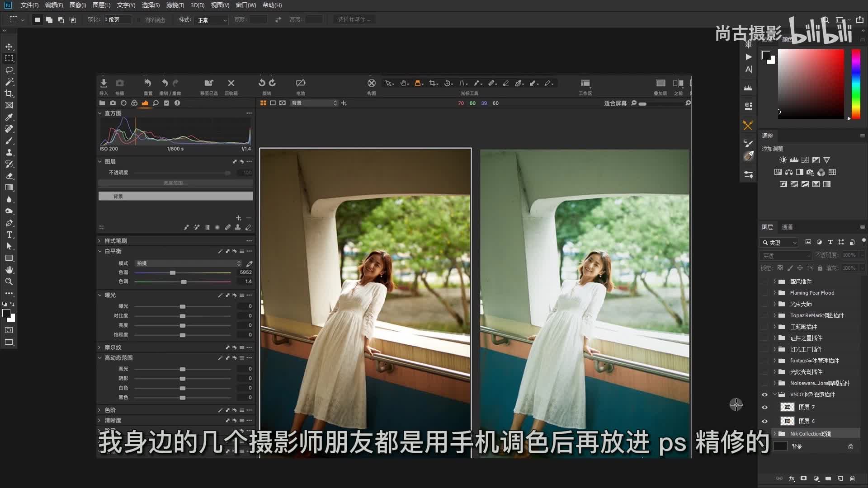Screen dimensions: 868x488
Task: Click the add layer mask icon
Action: (803, 479)
